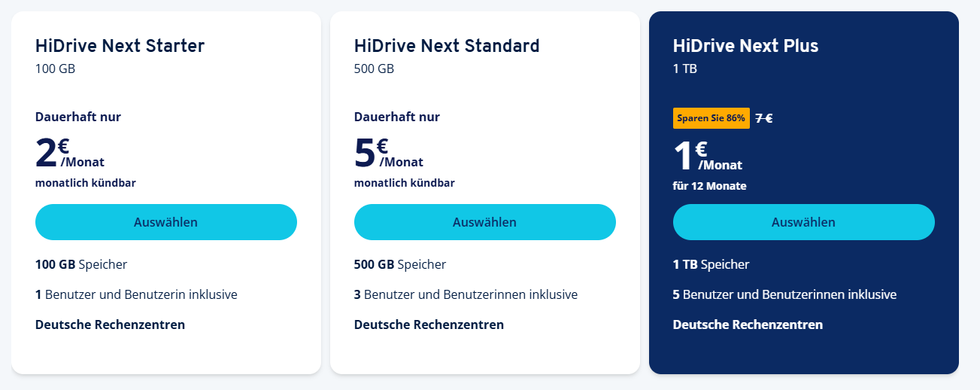Select the HiDrive Next Starter plan button
The width and height of the screenshot is (980, 390).
pyautogui.click(x=166, y=222)
